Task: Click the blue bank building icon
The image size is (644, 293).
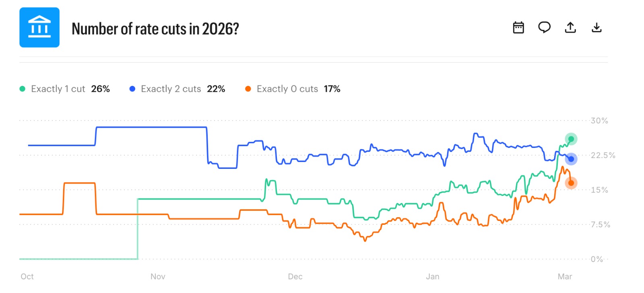Action: (x=39, y=27)
